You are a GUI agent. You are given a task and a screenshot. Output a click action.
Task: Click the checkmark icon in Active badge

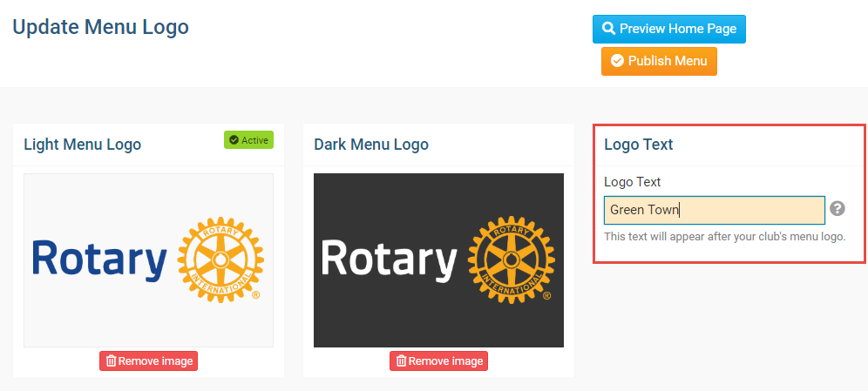[234, 140]
